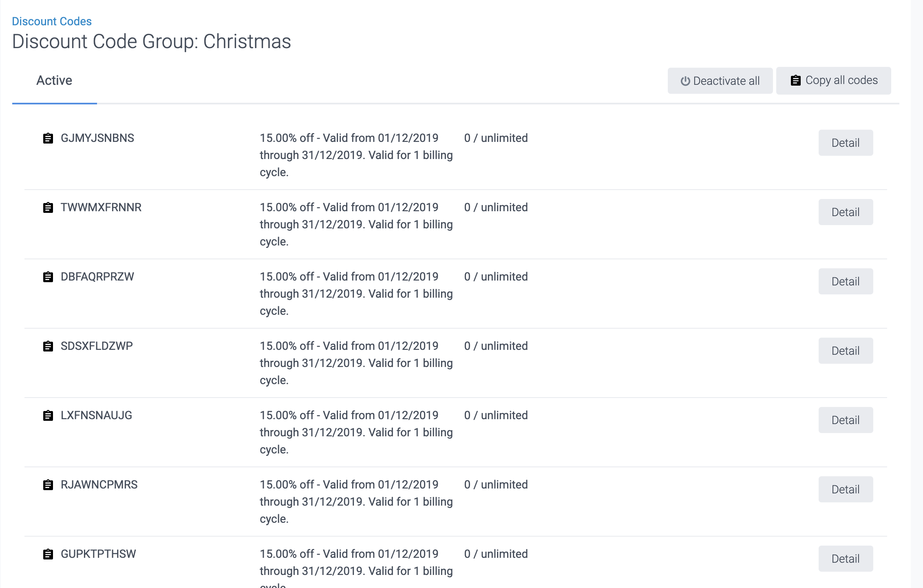Click the clipboard icon next to SDSXFLDZWP

tap(48, 346)
